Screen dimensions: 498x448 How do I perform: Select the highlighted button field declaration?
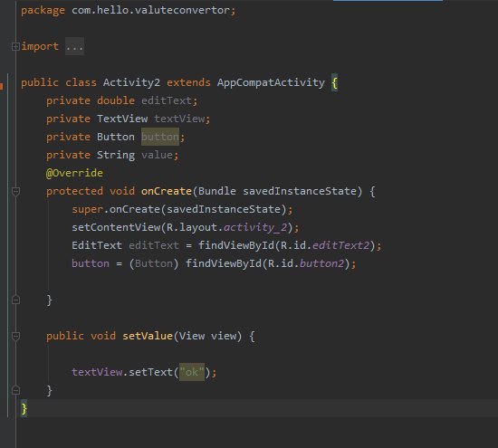pyautogui.click(x=160, y=137)
